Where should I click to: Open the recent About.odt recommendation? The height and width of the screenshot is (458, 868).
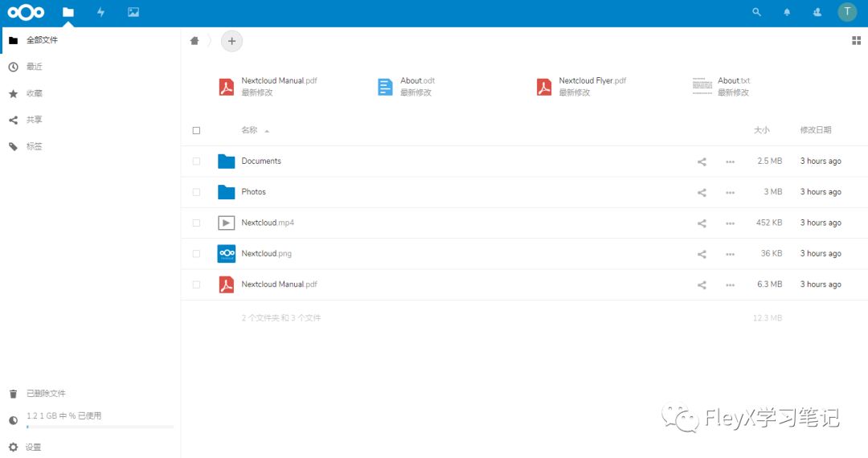(406, 86)
